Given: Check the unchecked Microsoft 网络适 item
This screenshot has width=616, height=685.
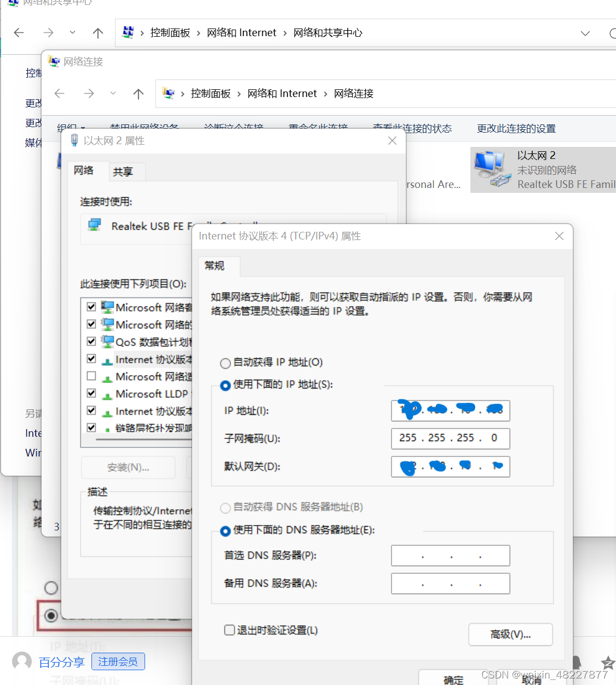Looking at the screenshot, I should click(91, 376).
